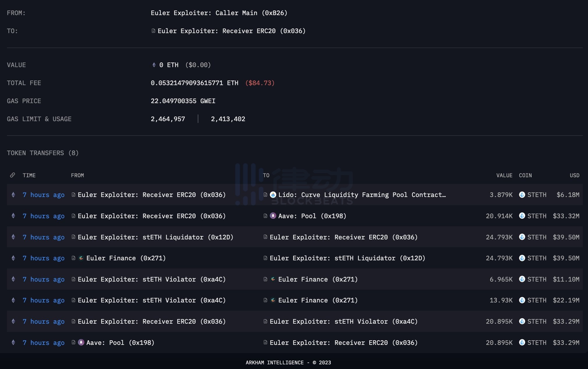
Task: Click the link icon in the transfers table header
Action: tap(13, 175)
